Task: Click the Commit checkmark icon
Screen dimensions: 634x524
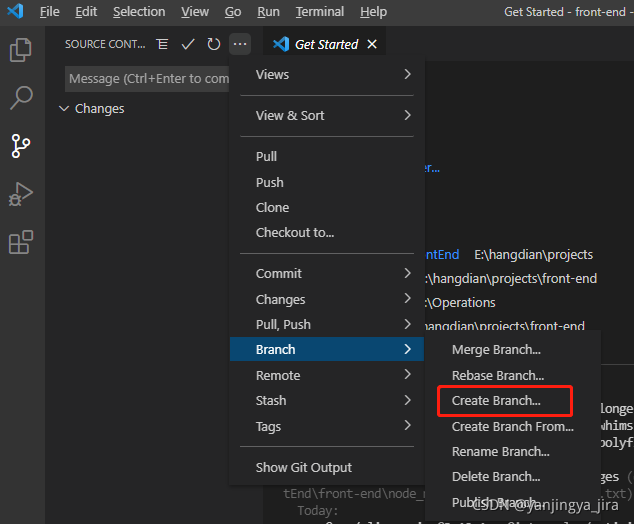Action: click(x=188, y=44)
